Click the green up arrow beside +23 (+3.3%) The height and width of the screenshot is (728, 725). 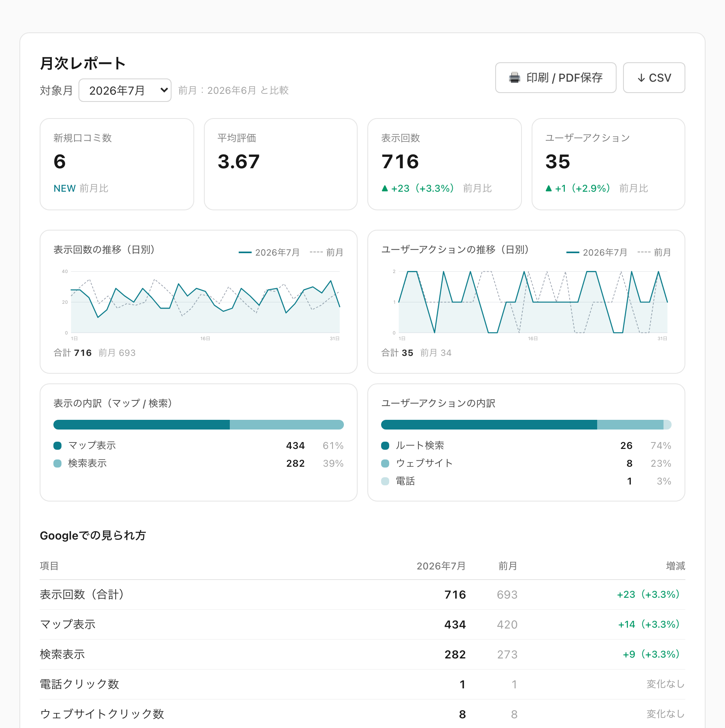[x=385, y=188]
